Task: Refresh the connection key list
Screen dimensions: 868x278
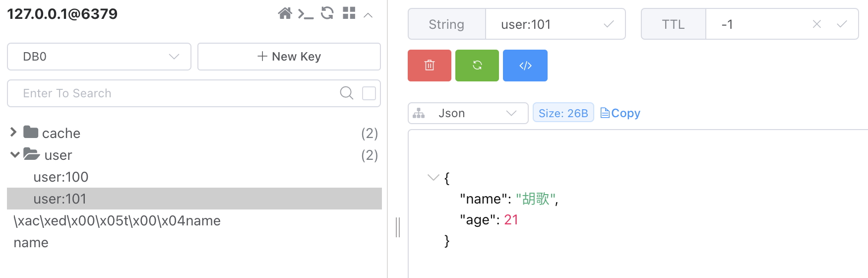Action: pyautogui.click(x=327, y=13)
